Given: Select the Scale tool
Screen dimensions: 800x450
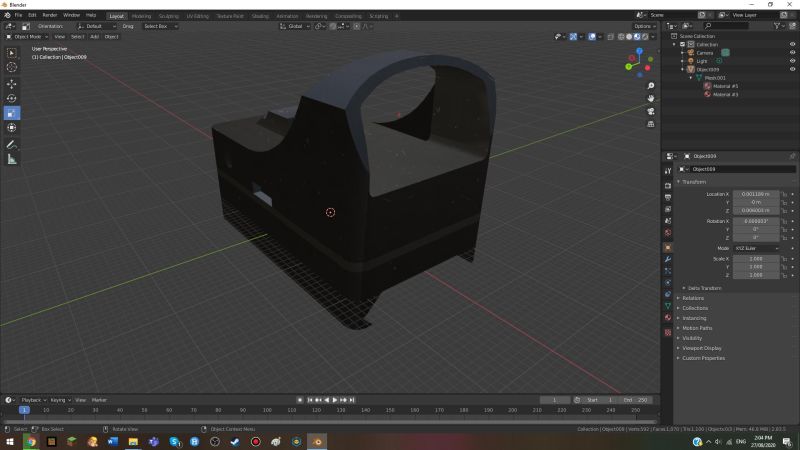Looking at the screenshot, I should pos(11,113).
